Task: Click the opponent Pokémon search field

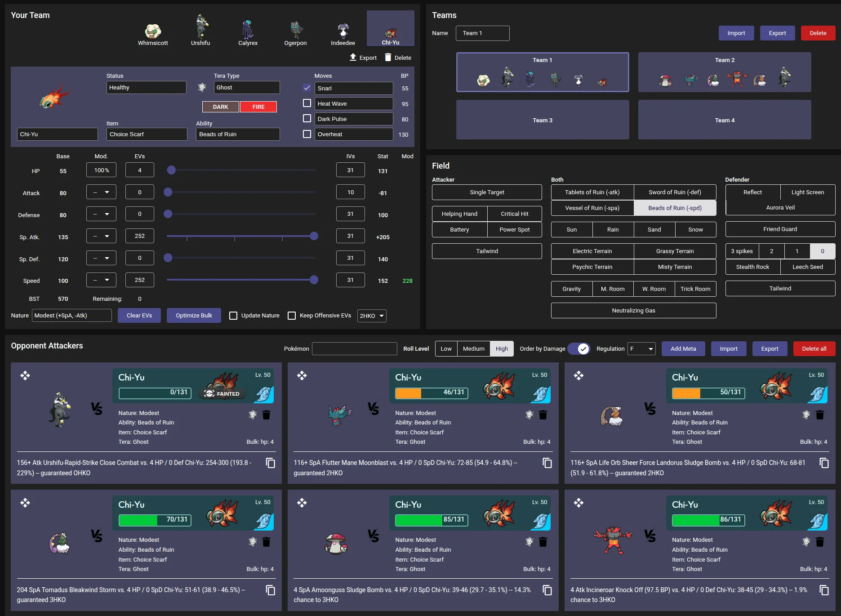Action: 355,348
